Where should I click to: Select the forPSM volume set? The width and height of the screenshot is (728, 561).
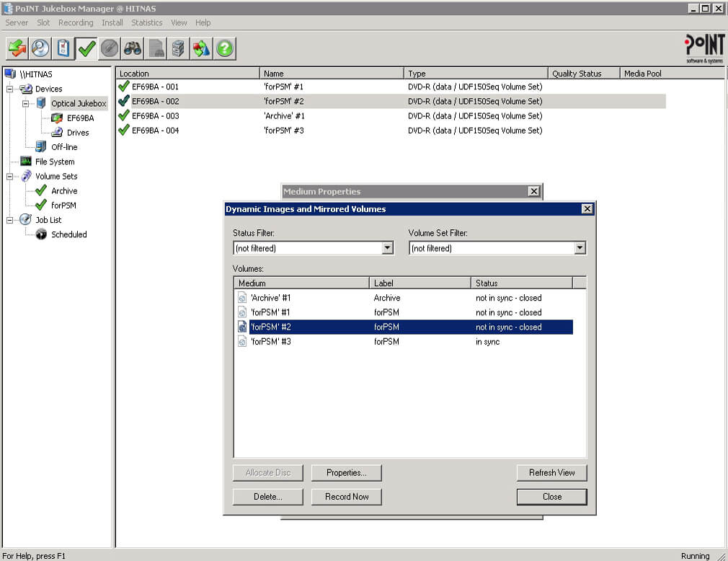(63, 206)
